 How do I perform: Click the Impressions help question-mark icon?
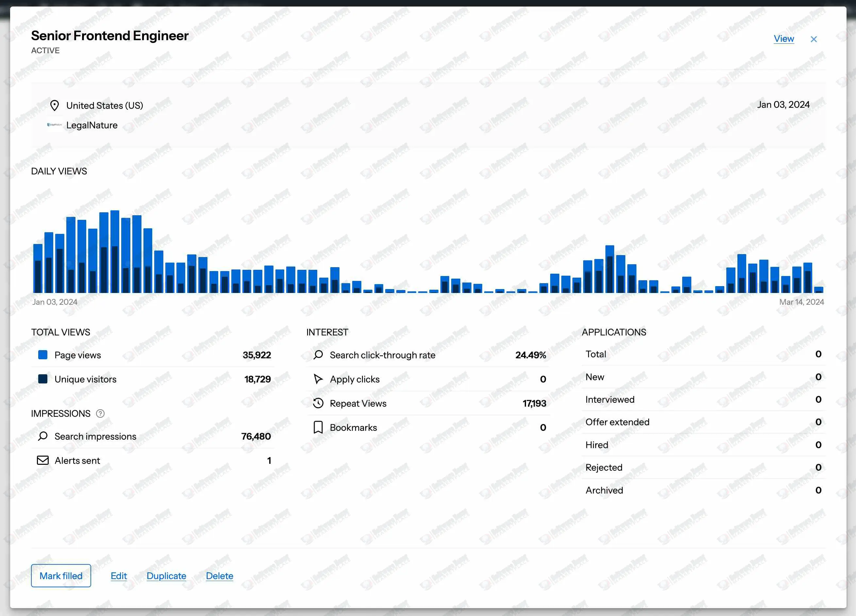pyautogui.click(x=100, y=413)
